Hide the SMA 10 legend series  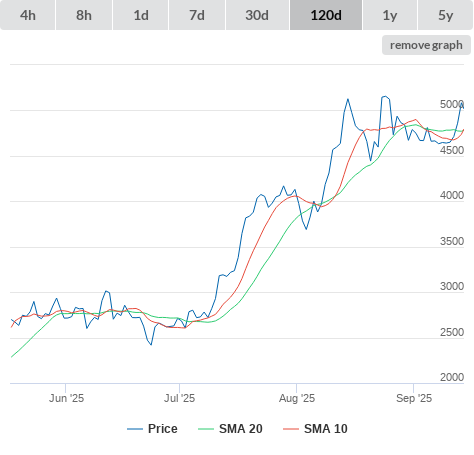326,429
